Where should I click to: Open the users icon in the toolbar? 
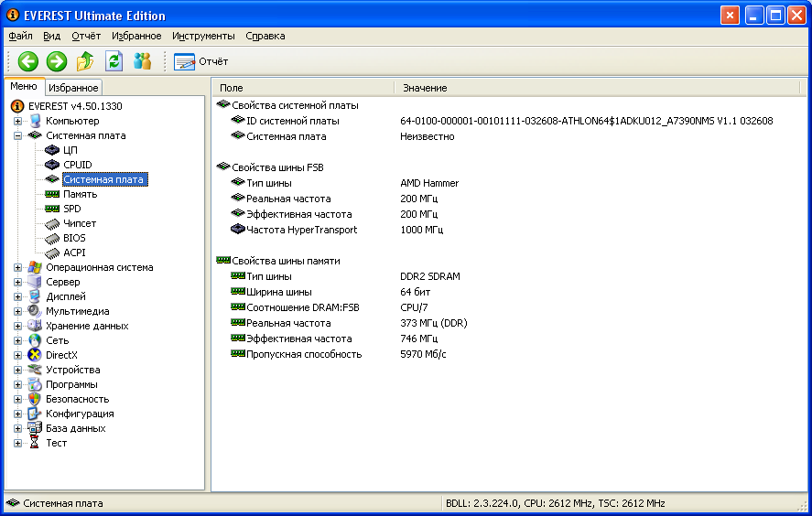click(142, 61)
